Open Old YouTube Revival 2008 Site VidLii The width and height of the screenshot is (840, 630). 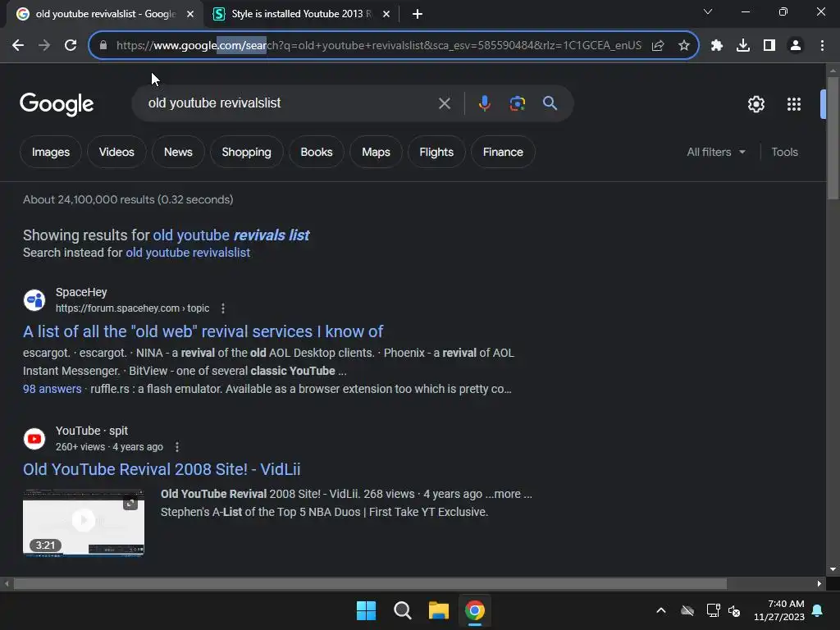pyautogui.click(x=162, y=469)
